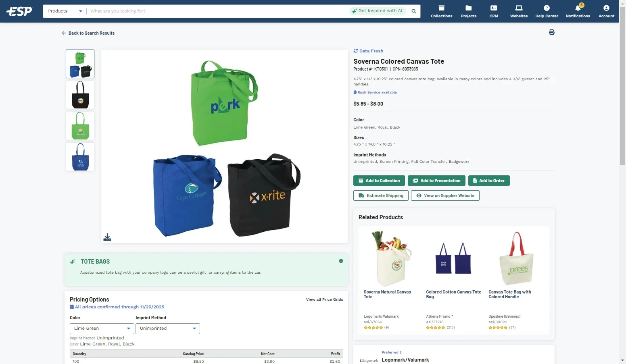Open the View all Price Grids link
Image resolution: width=626 pixels, height=364 pixels.
[x=324, y=300]
